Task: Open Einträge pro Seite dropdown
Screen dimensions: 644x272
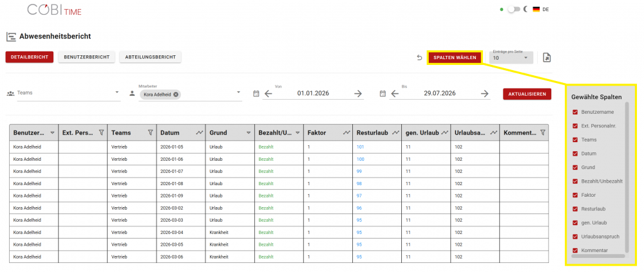Action: point(511,58)
